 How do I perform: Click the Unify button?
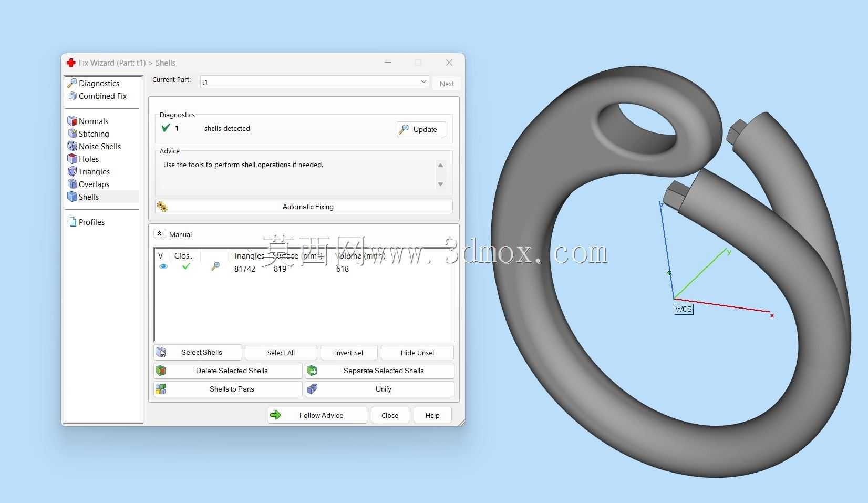tap(379, 389)
